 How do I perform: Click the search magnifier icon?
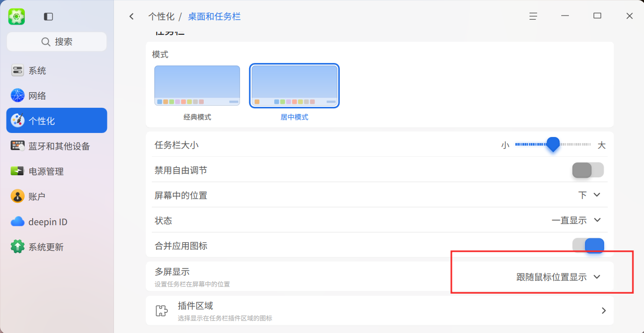point(46,42)
